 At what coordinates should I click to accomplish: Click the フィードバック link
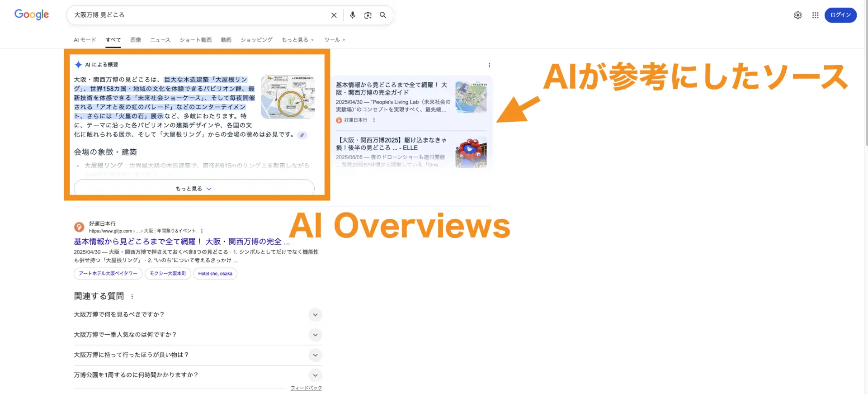click(306, 388)
